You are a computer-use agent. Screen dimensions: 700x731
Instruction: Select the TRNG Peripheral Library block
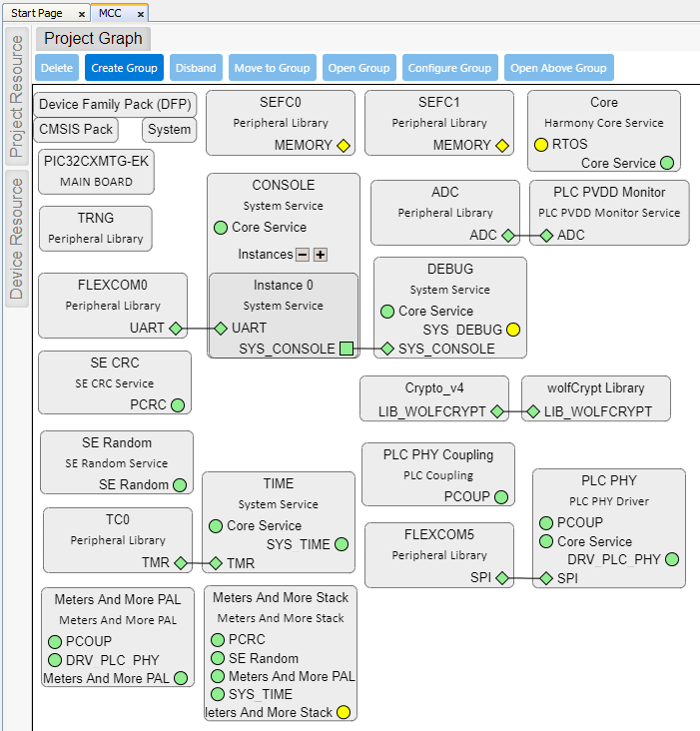tap(95, 229)
